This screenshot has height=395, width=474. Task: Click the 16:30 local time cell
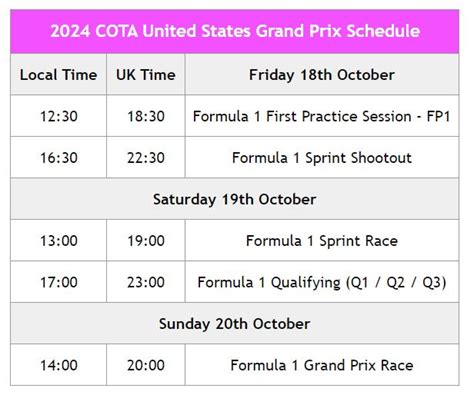coord(59,158)
